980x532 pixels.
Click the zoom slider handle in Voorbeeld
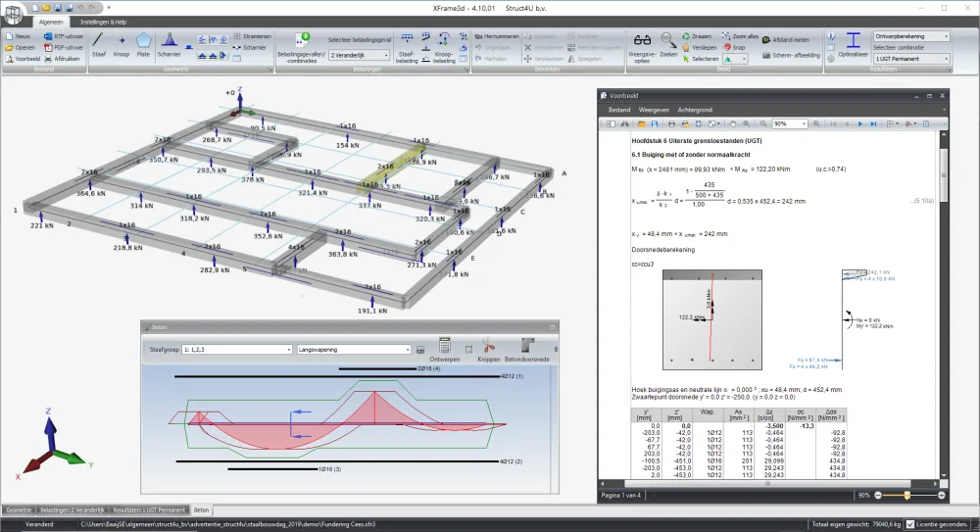[906, 495]
